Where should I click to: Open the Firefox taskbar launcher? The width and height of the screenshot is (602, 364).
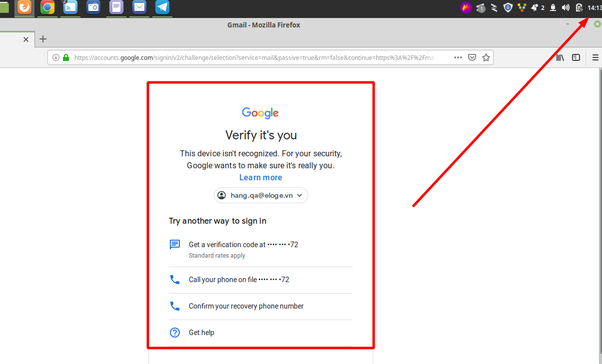24,7
